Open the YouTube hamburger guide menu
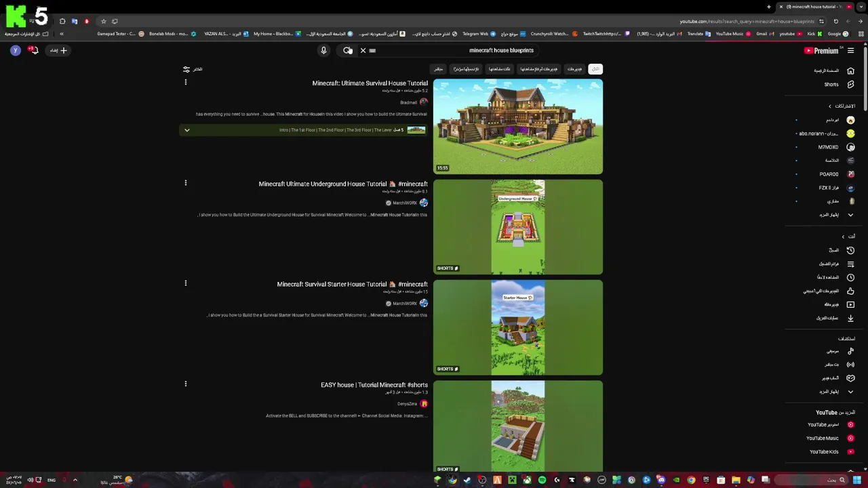The width and height of the screenshot is (868, 488). click(x=850, y=50)
